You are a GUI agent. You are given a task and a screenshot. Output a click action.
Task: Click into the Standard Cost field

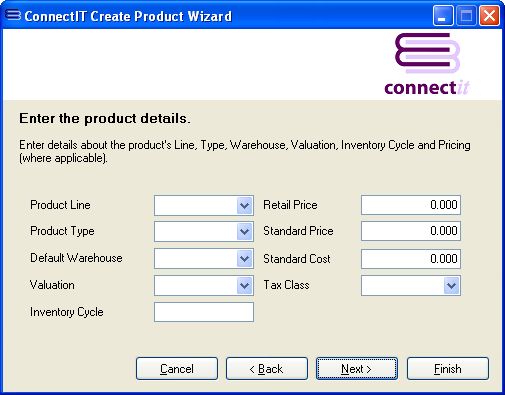pos(411,259)
